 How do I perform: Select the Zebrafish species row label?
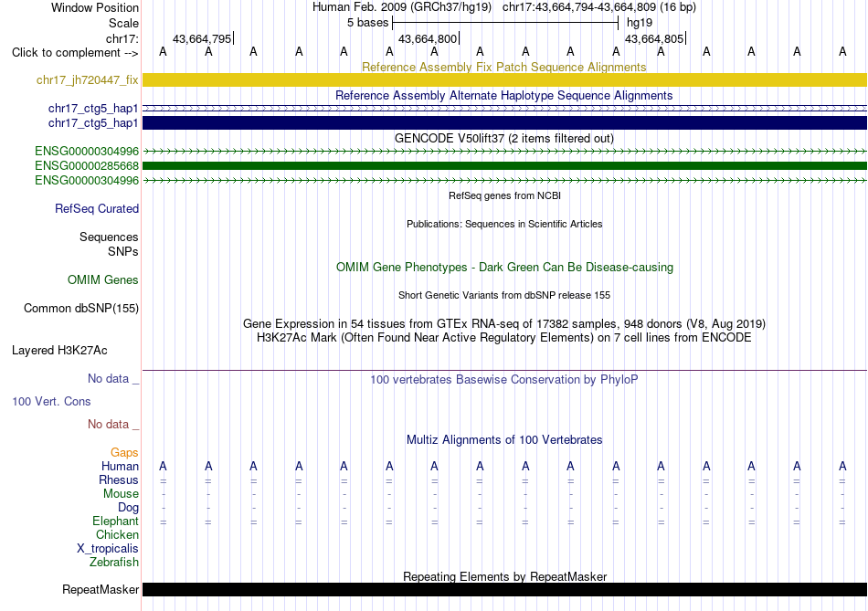(114, 562)
